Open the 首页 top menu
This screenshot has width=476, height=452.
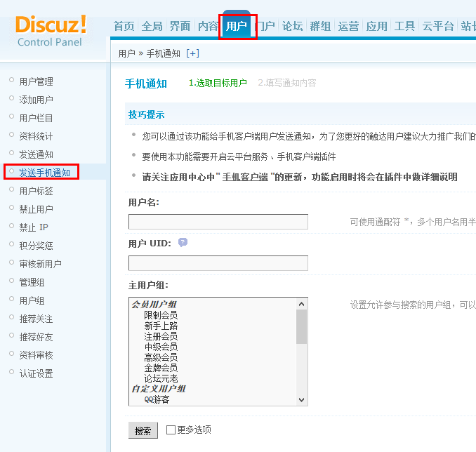(x=124, y=26)
